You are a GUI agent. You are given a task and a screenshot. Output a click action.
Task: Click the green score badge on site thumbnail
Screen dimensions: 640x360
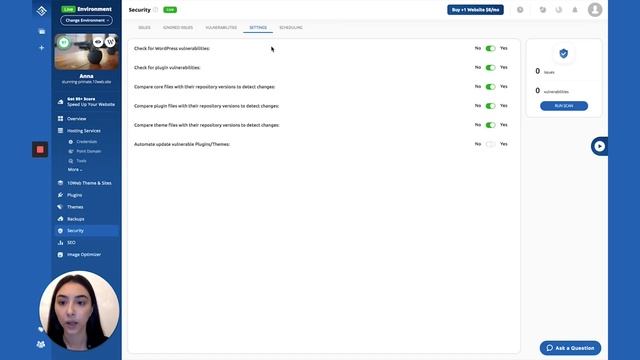[x=64, y=42]
